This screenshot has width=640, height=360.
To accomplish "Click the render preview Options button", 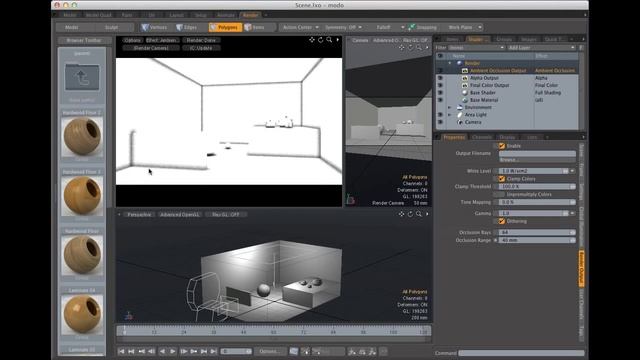I will coord(132,40).
